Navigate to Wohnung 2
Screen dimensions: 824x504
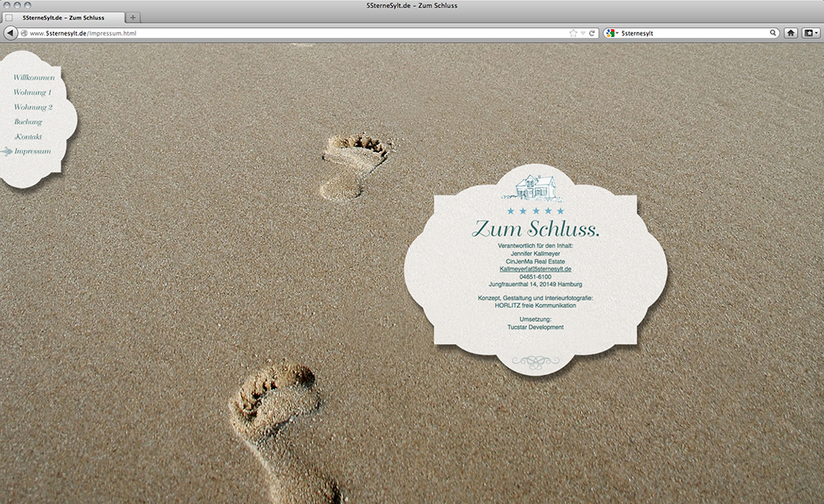tap(33, 107)
